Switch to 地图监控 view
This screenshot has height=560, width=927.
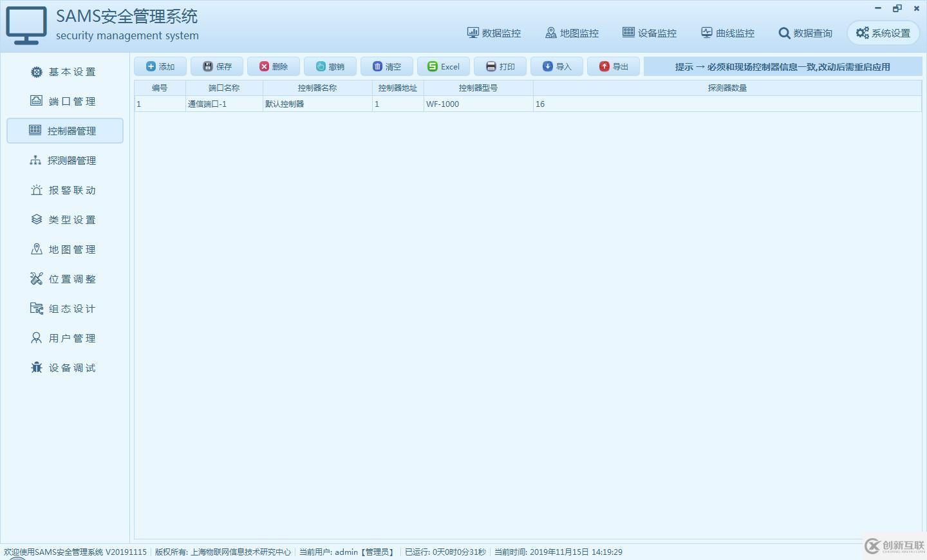click(572, 33)
